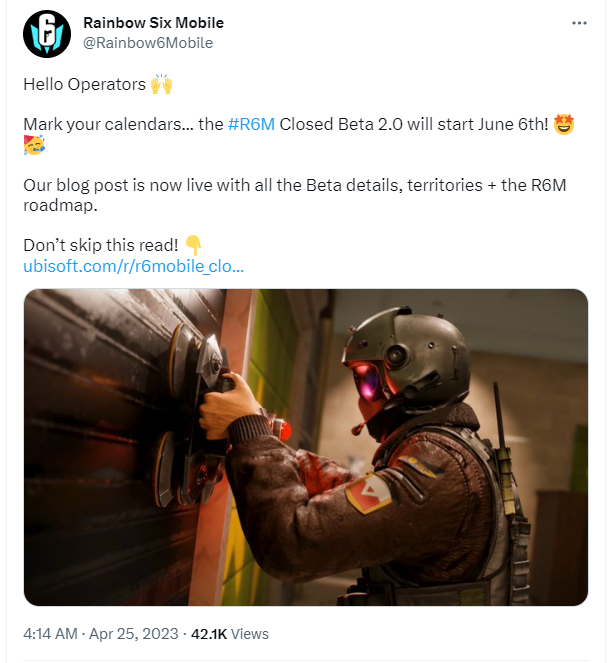Open the Rainbow Six Mobile profile avatar
608x663 pixels.
coord(47,34)
